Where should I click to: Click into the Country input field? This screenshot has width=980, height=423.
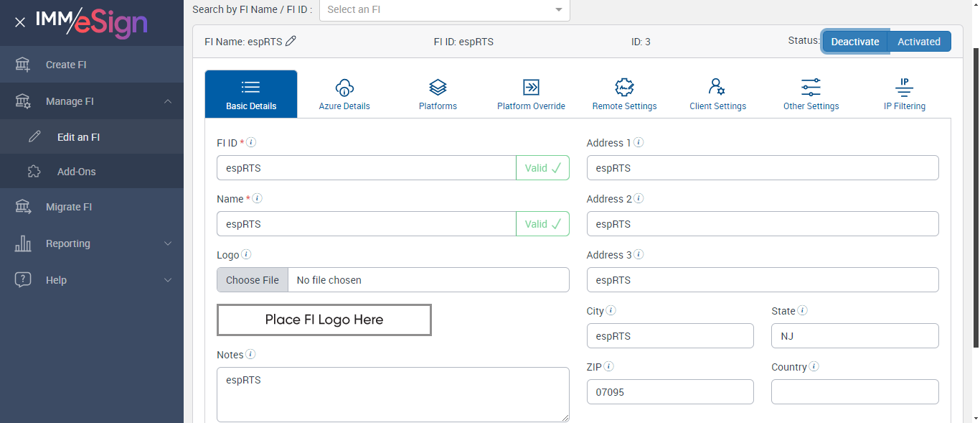point(854,392)
